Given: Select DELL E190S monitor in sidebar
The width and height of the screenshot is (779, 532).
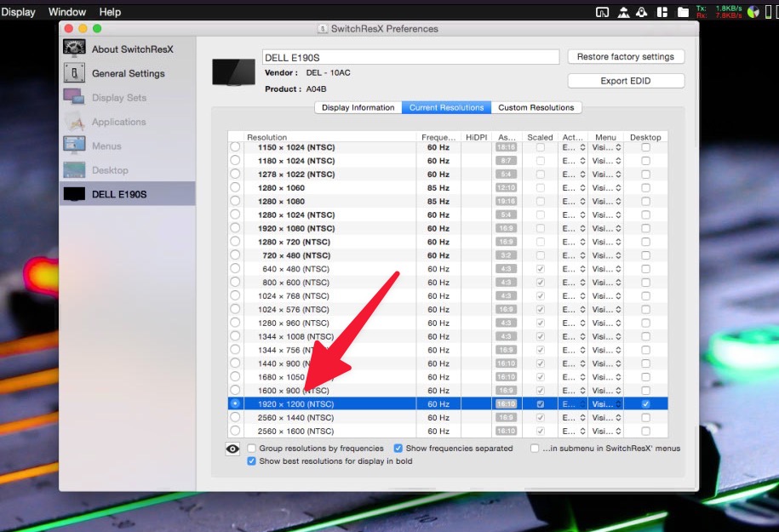Looking at the screenshot, I should [x=119, y=194].
